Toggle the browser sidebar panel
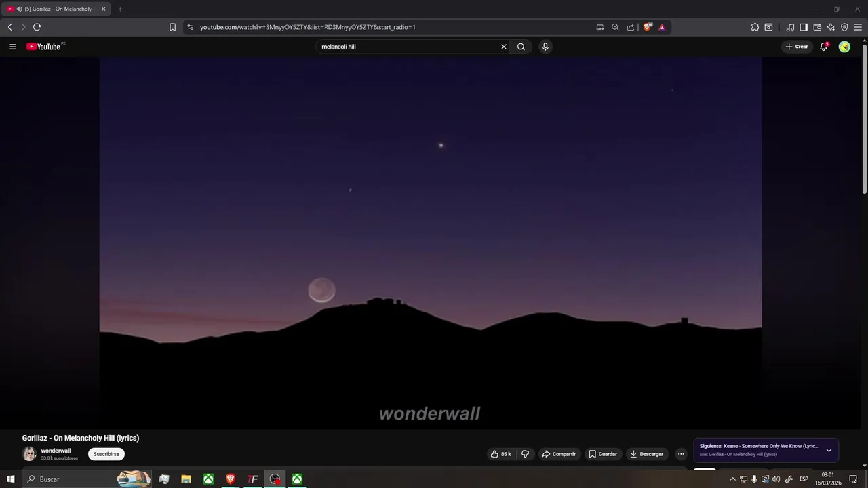Image resolution: width=868 pixels, height=488 pixels. coord(804,27)
